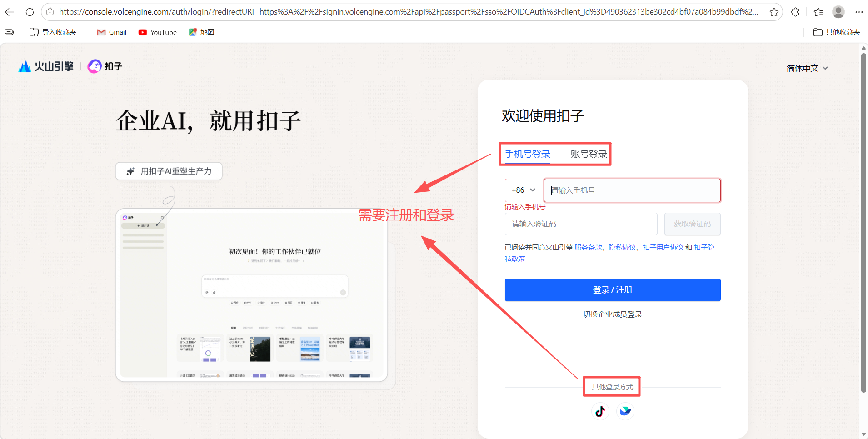868x439 pixels.
Task: Sign in with the Feishu icon
Action: (625, 411)
